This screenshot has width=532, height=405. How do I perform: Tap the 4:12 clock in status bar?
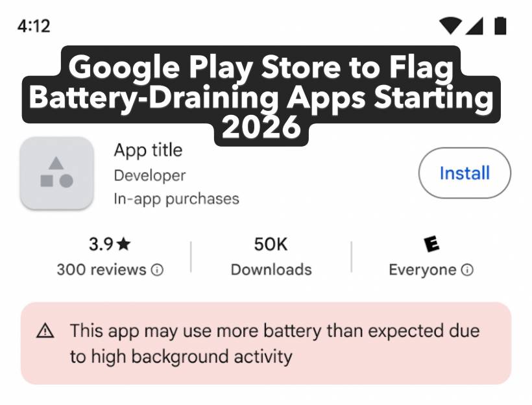34,26
